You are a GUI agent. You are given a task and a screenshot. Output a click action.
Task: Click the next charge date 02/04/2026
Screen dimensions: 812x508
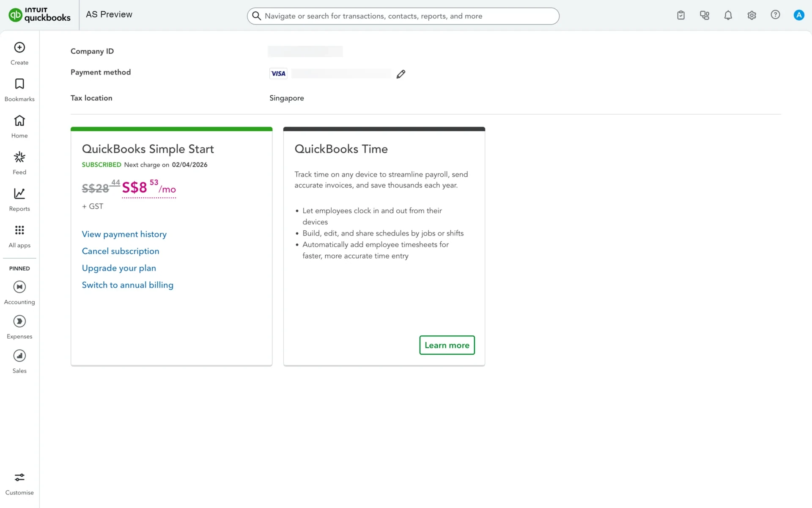189,165
